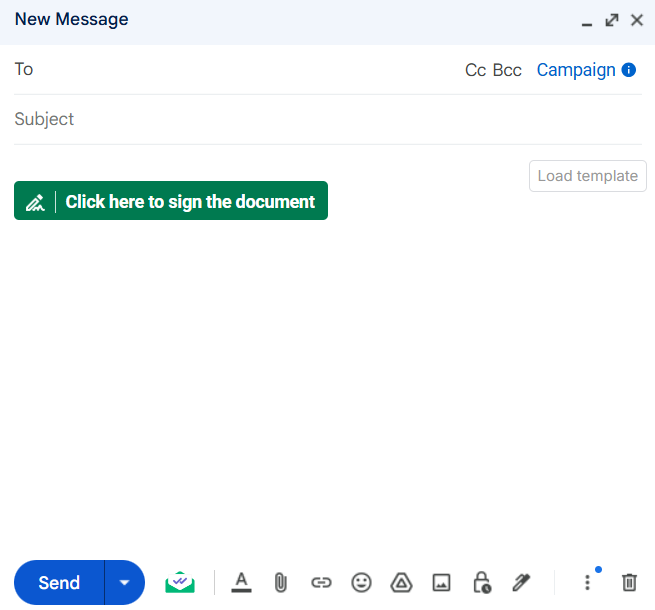
Task: Open the emoji picker
Action: click(361, 582)
